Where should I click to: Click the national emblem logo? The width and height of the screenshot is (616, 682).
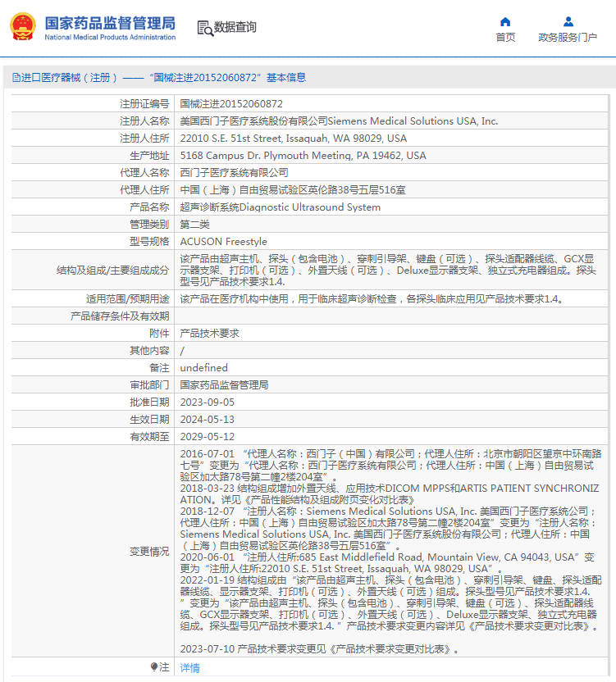click(23, 26)
